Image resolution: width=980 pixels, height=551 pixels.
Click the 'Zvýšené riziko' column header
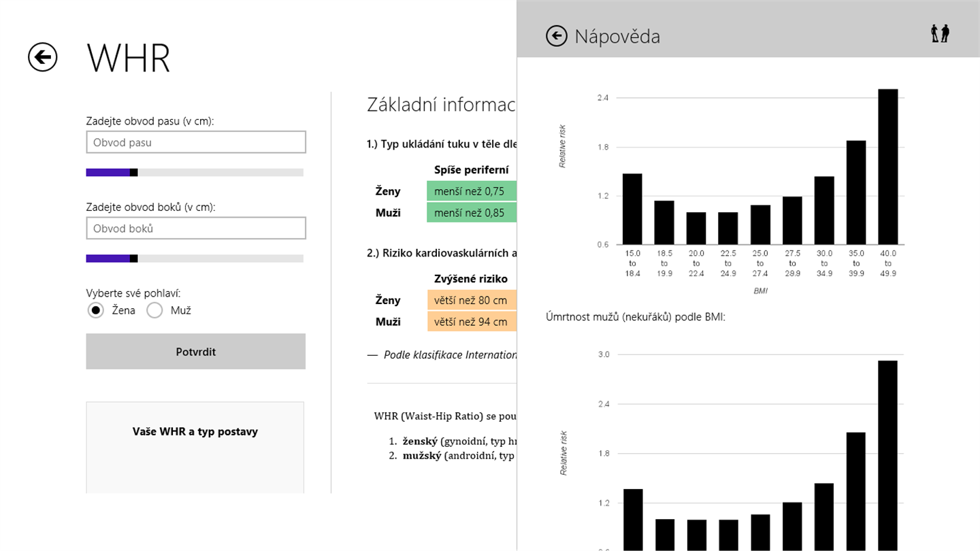coord(471,279)
